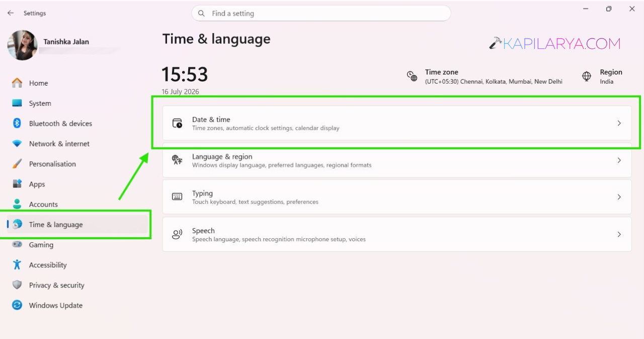
Task: Select Personalisation label
Action: 52,164
